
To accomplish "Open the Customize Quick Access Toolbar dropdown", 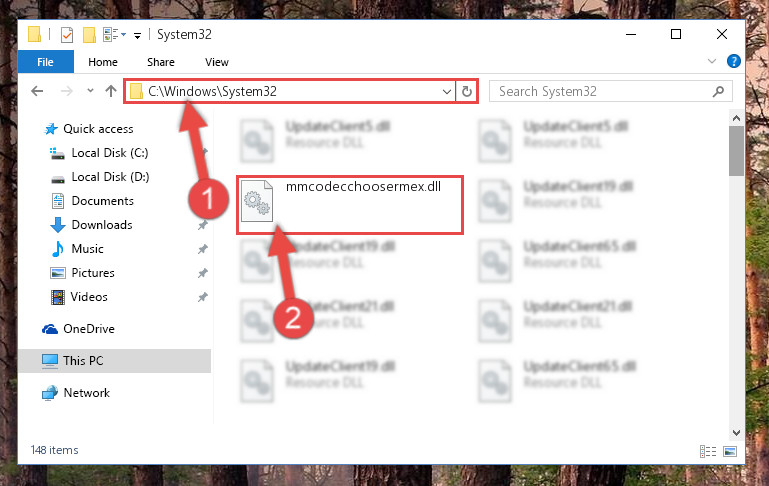I will (138, 35).
